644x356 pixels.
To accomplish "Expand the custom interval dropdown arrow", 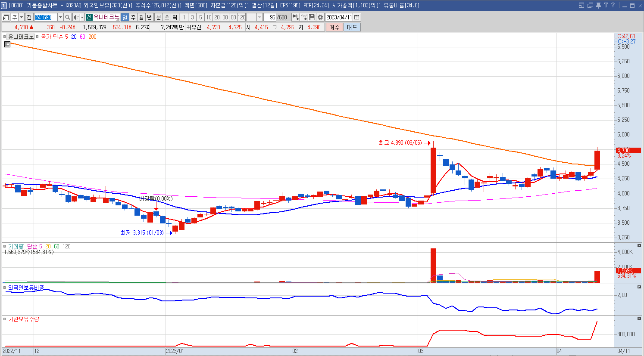I will coord(259,17).
